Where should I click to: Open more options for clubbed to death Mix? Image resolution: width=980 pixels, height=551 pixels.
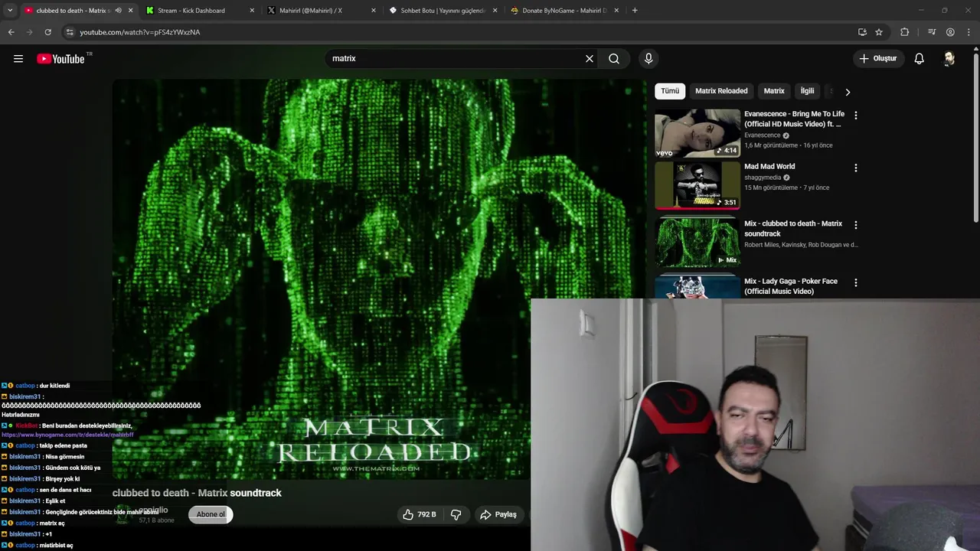pos(856,225)
